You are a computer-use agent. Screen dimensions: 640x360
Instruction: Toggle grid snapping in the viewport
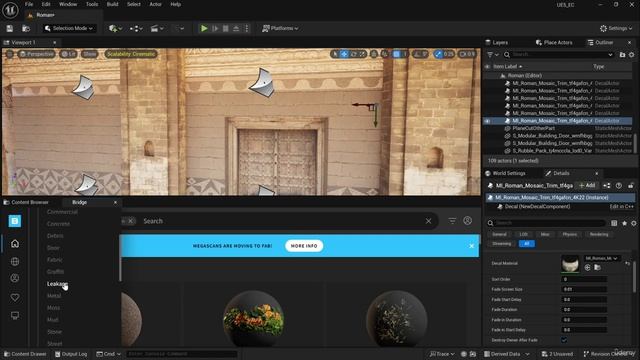(x=397, y=54)
